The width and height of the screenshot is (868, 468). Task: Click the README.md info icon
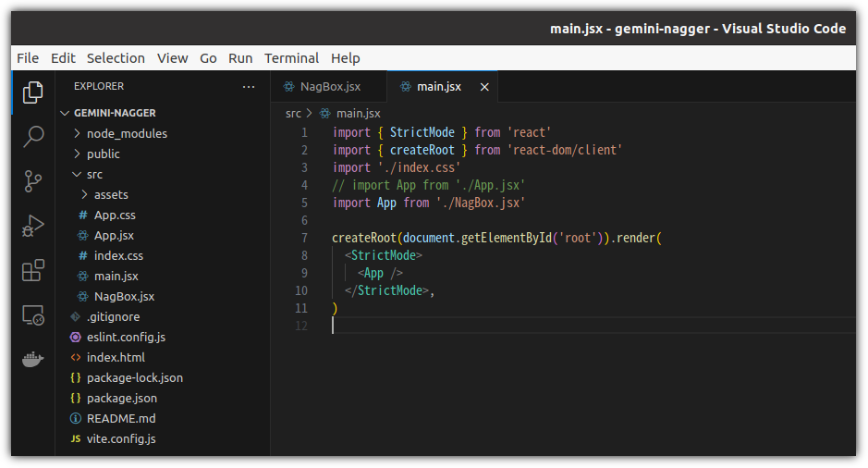point(75,418)
